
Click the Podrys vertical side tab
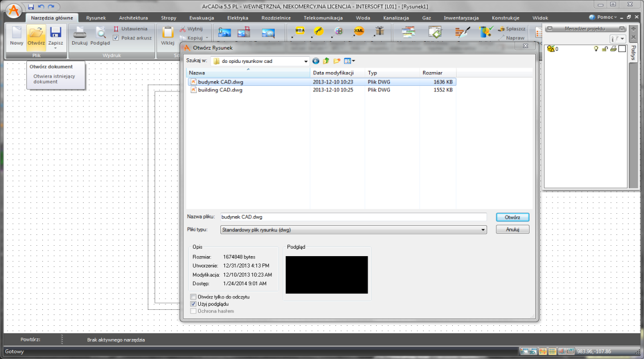click(x=633, y=53)
